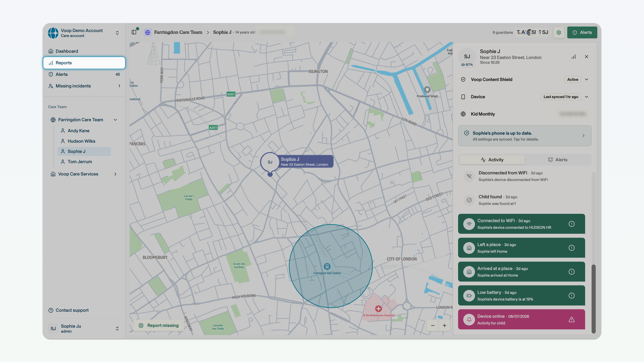Collapse Farringdon Care Team tree

pyautogui.click(x=115, y=120)
